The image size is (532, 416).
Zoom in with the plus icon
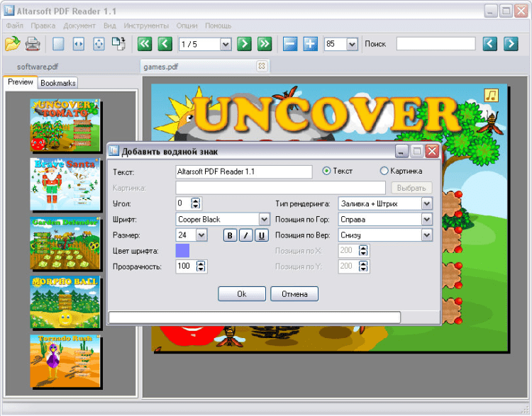(311, 44)
